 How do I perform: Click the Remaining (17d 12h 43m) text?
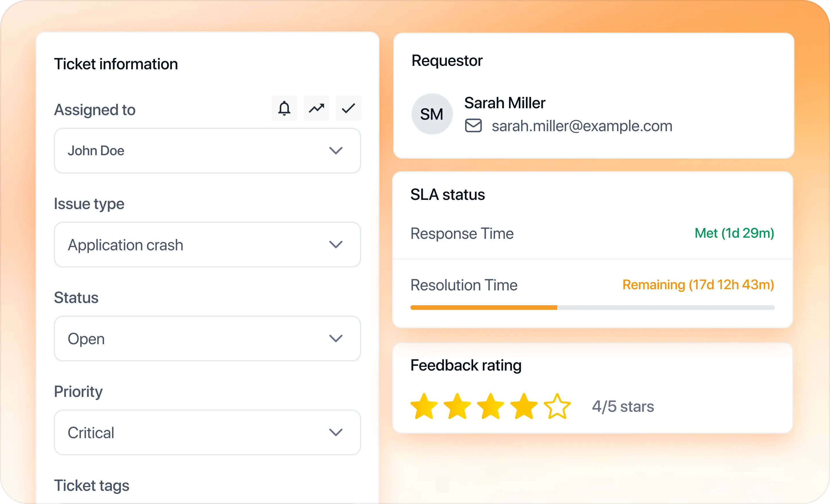(x=698, y=285)
